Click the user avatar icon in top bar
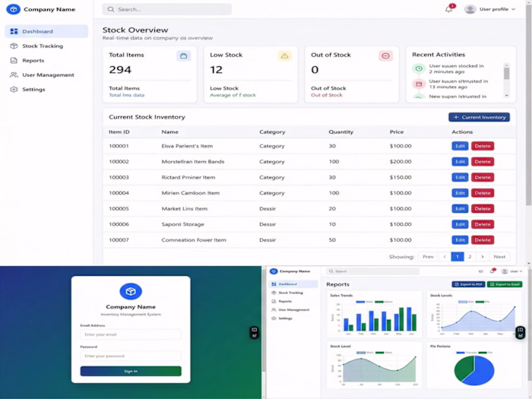The image size is (532, 399). coord(470,9)
